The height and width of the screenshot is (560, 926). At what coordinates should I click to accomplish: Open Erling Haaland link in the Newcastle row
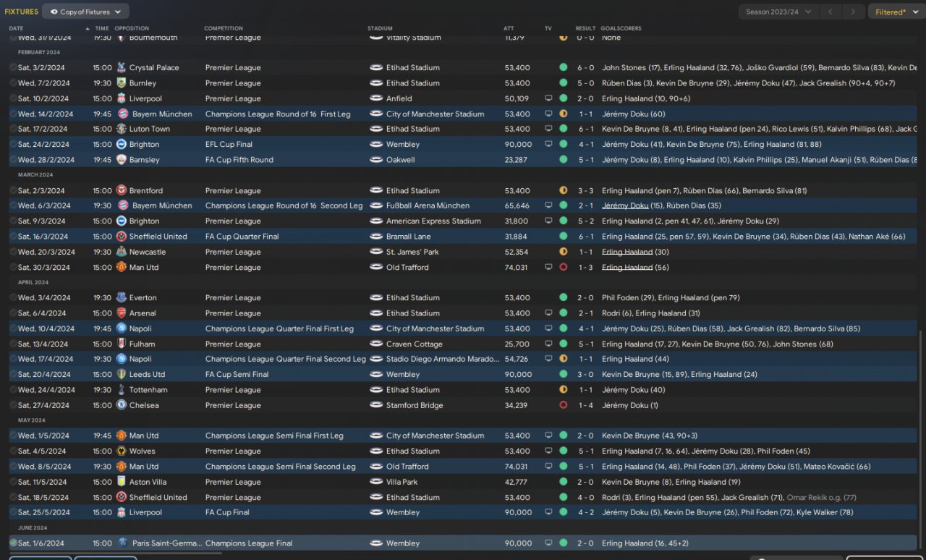coord(626,252)
